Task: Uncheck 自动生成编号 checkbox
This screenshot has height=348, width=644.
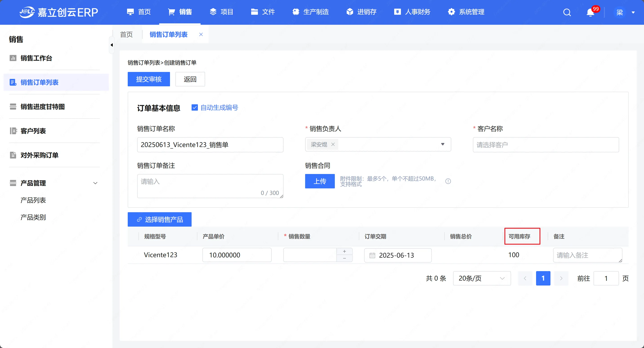Action: [x=195, y=107]
